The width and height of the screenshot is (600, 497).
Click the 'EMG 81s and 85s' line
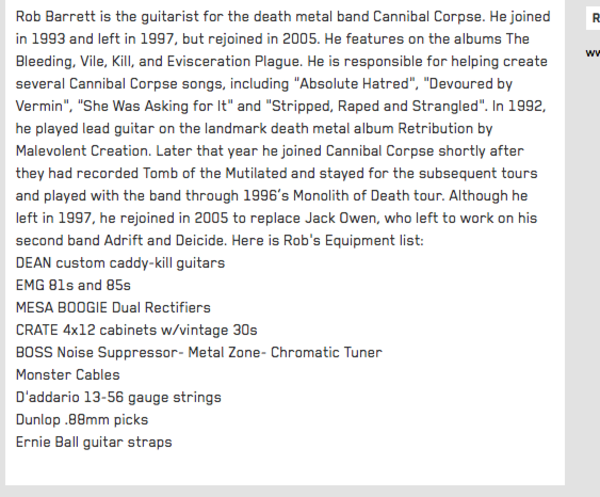point(73,285)
